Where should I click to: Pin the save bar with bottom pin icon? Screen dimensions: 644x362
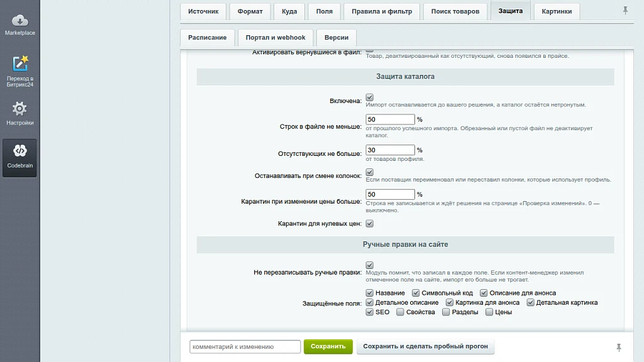click(x=619, y=348)
